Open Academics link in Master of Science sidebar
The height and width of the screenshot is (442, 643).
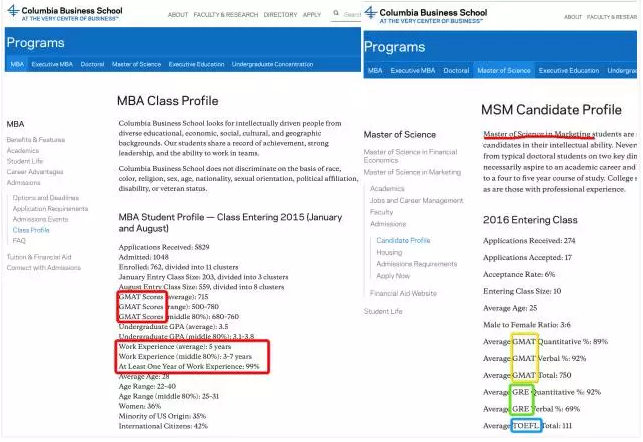point(387,189)
